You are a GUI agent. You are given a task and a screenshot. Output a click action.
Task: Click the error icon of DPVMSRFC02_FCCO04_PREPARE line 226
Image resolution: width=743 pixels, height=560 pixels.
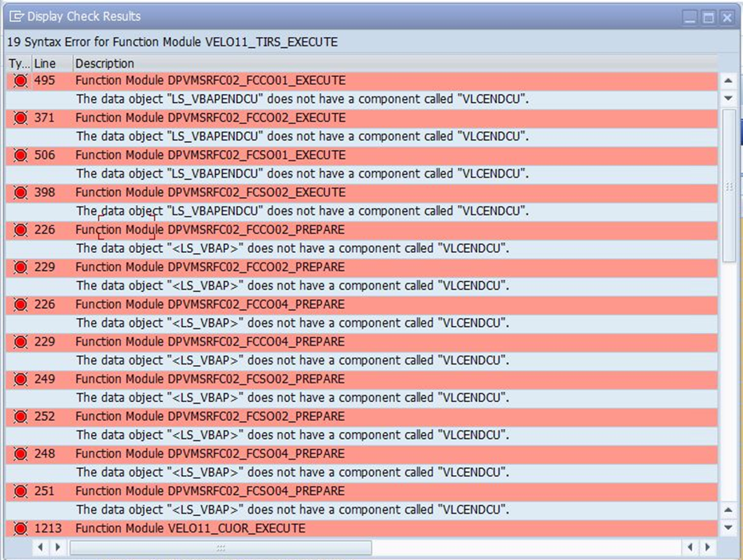pos(20,305)
